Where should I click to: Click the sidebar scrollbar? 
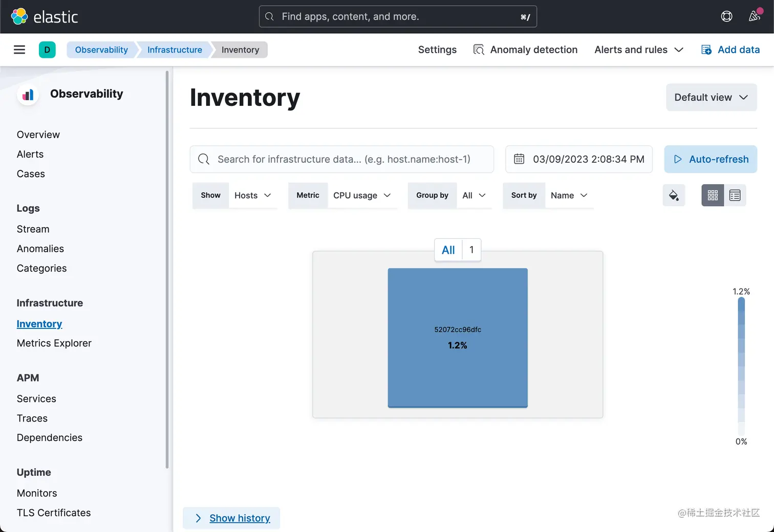pyautogui.click(x=167, y=270)
